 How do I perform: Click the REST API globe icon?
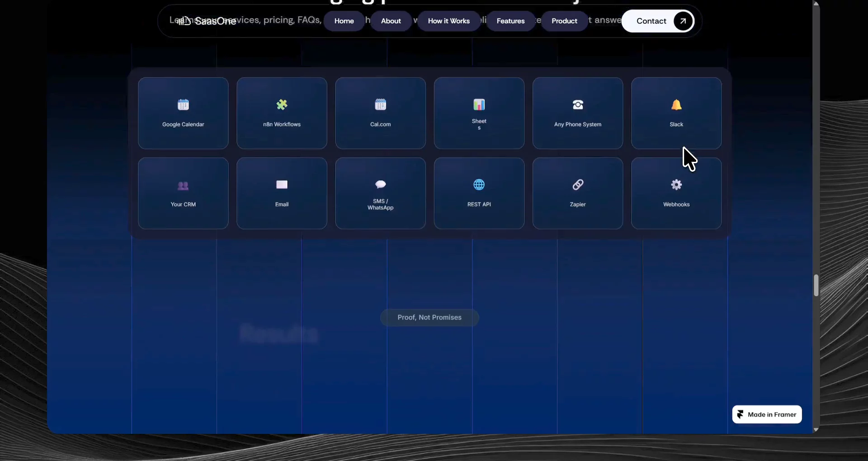coord(479,184)
